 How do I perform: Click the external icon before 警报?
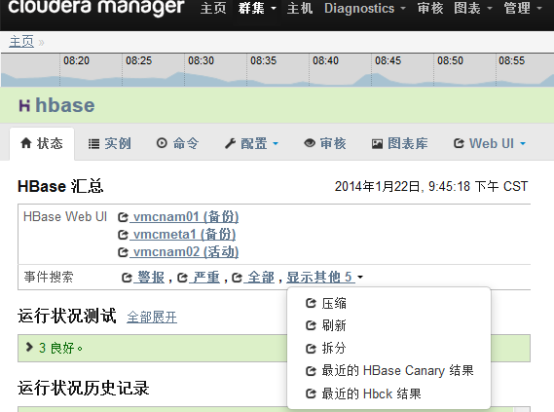coord(126,278)
